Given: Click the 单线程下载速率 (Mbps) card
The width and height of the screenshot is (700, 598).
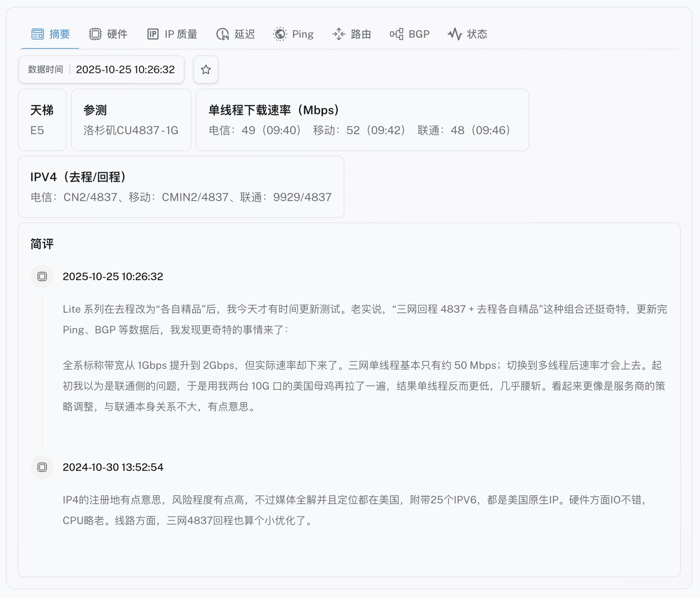Looking at the screenshot, I should pos(362,120).
